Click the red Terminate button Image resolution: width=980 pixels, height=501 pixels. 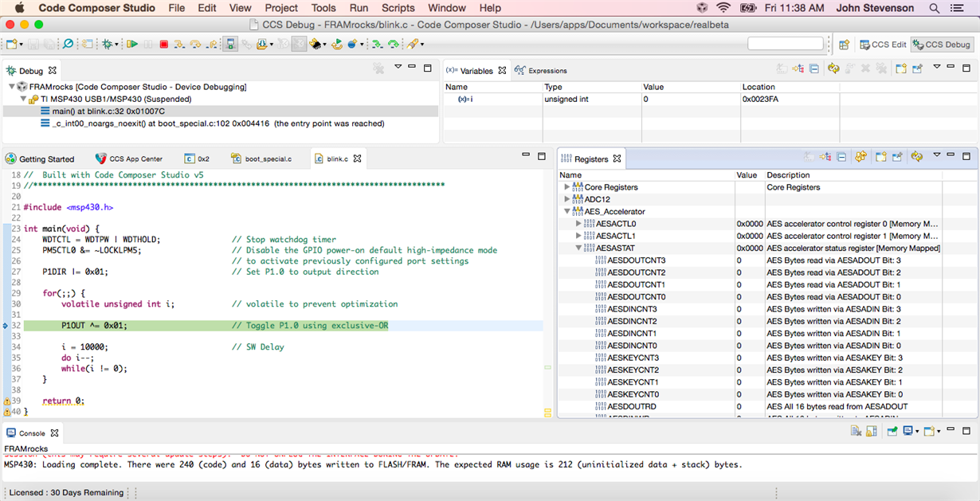(164, 45)
